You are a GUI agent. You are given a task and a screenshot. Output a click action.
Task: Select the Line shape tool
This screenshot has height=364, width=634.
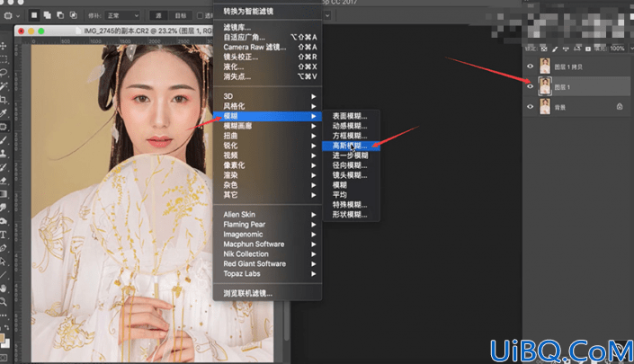(4, 275)
